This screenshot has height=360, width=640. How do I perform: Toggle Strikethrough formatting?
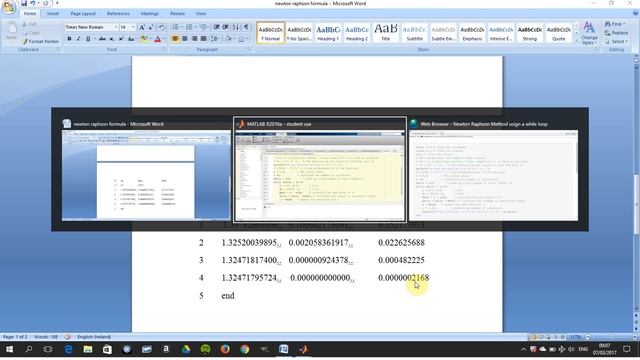click(102, 39)
